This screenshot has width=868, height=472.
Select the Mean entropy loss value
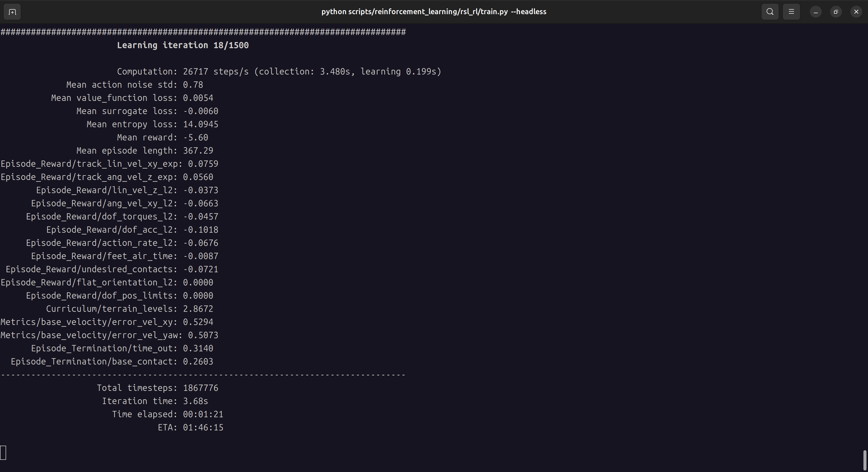coord(200,124)
